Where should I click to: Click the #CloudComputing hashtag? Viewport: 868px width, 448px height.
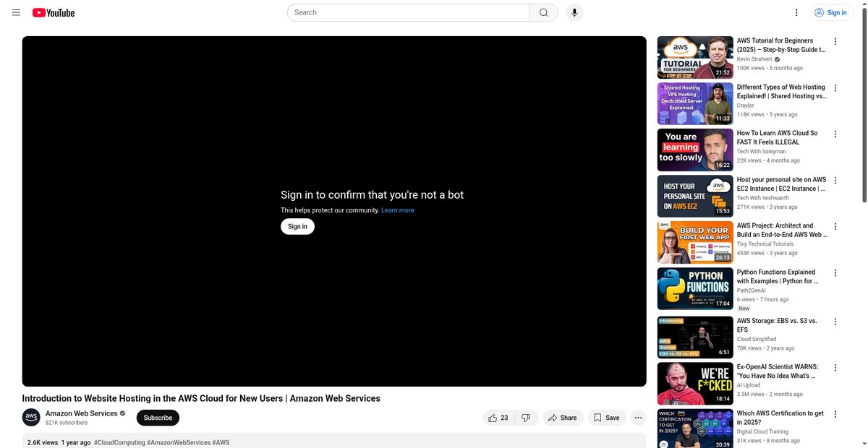coord(119,442)
